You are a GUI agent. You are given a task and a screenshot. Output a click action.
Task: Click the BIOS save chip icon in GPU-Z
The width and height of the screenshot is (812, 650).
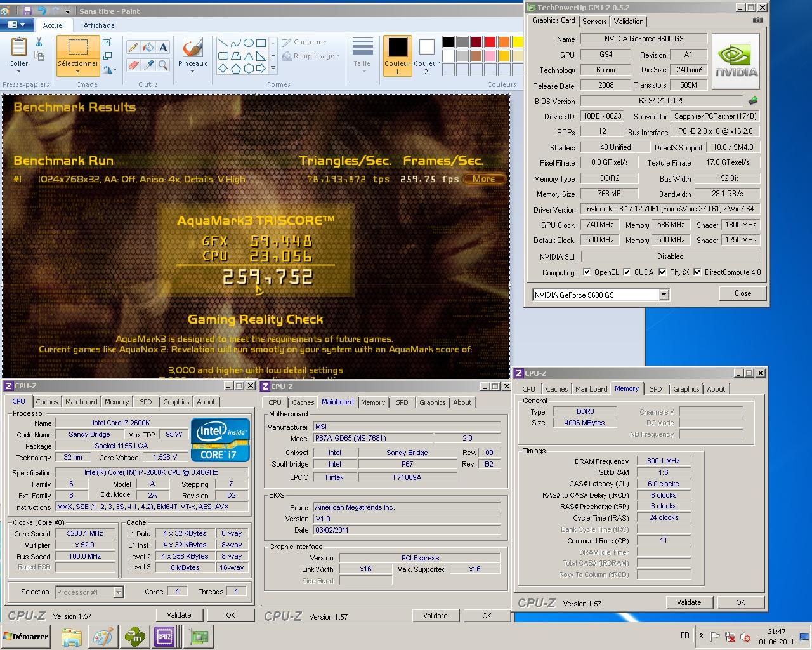(x=753, y=100)
